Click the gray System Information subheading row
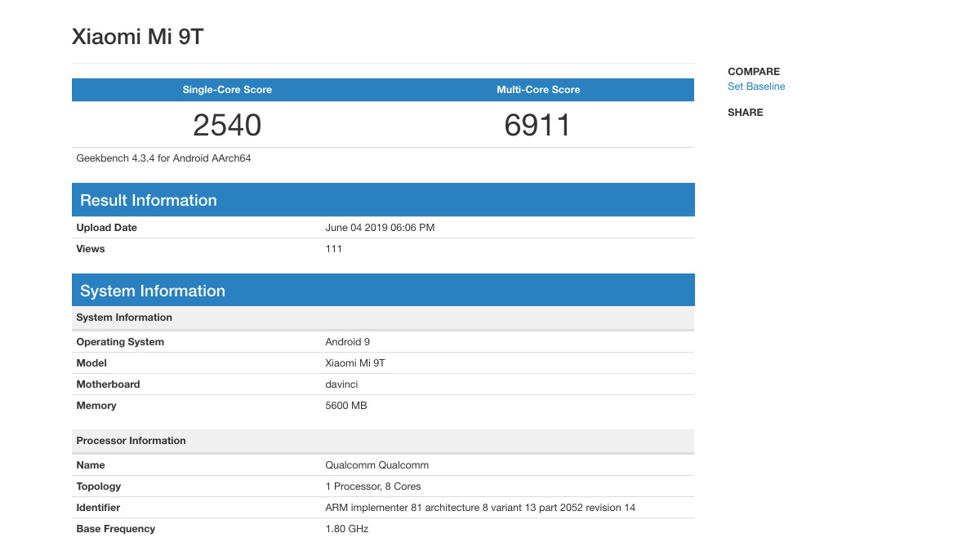Viewport: 980px width, 551px height. pyautogui.click(x=383, y=318)
